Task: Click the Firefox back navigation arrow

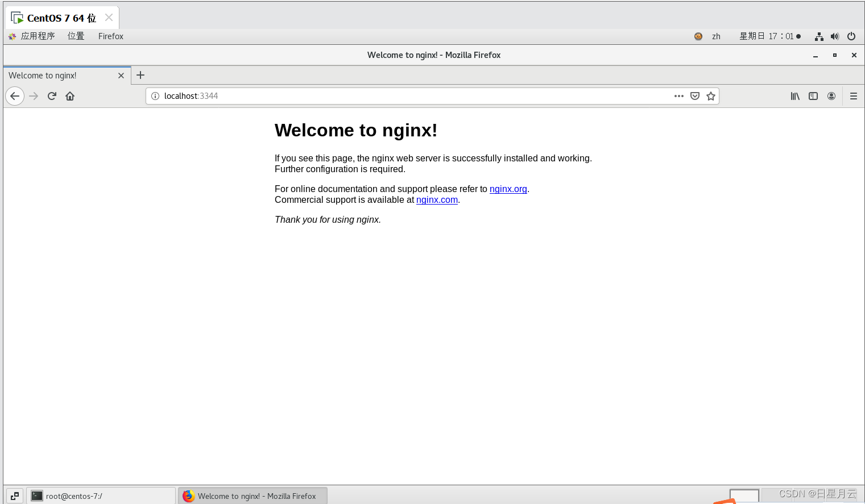Action: 15,96
